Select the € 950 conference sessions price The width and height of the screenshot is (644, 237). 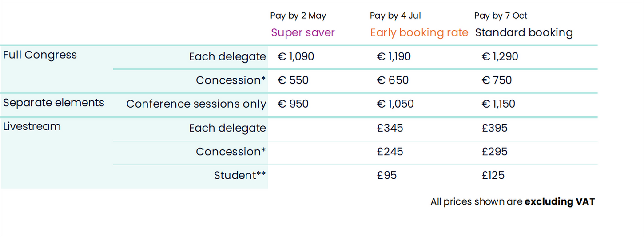pos(293,104)
